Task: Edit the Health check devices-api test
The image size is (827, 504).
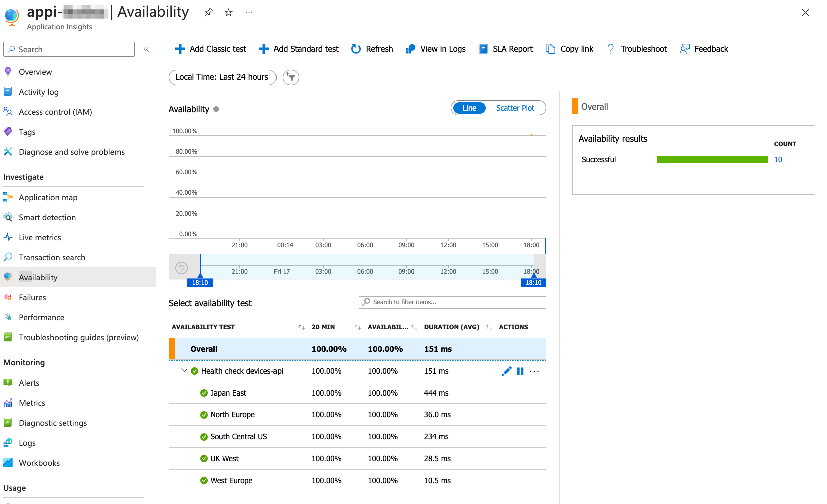Action: (507, 371)
